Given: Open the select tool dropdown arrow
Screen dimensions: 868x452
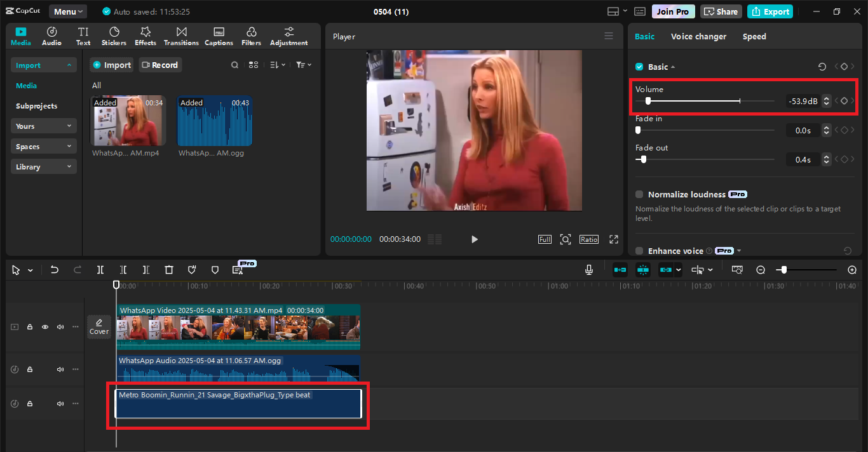Looking at the screenshot, I should pos(31,270).
